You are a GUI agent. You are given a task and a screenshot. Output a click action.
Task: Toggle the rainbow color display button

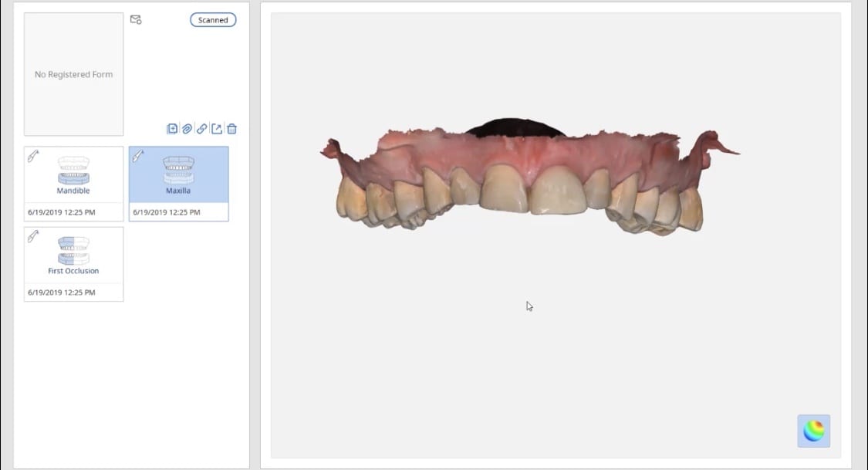click(814, 431)
